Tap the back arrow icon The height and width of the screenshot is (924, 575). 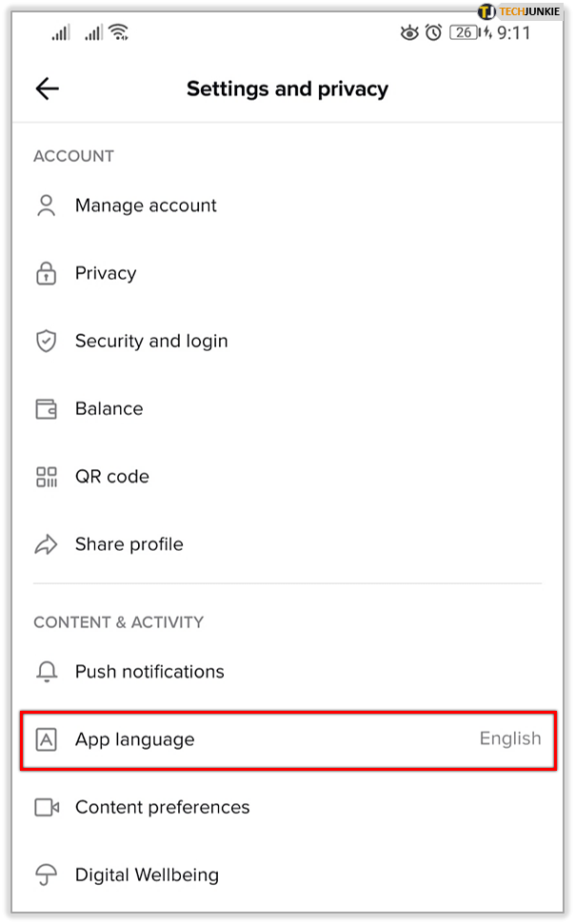[47, 88]
